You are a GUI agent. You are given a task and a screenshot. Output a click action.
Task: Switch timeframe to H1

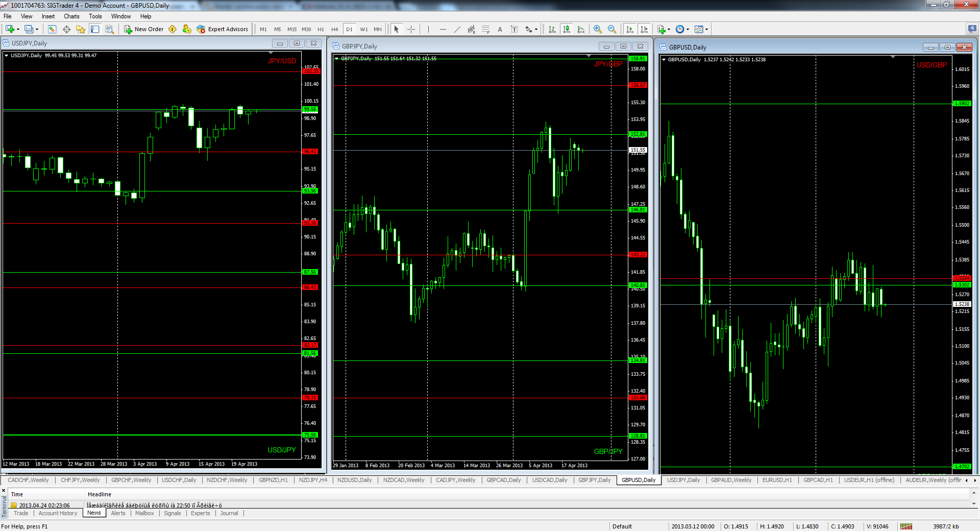pos(321,29)
